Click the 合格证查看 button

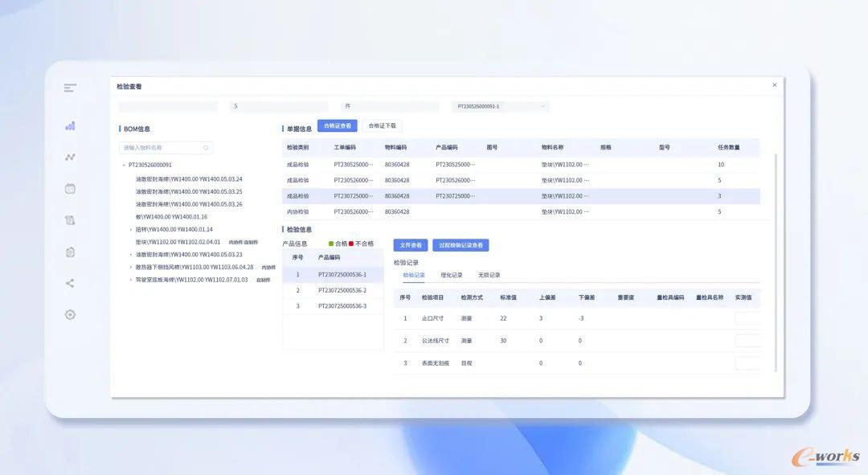point(338,126)
